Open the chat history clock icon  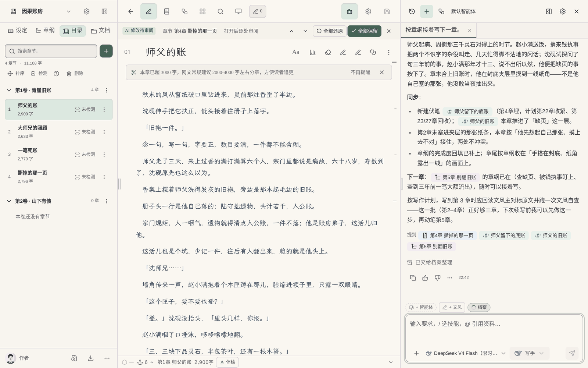412,11
